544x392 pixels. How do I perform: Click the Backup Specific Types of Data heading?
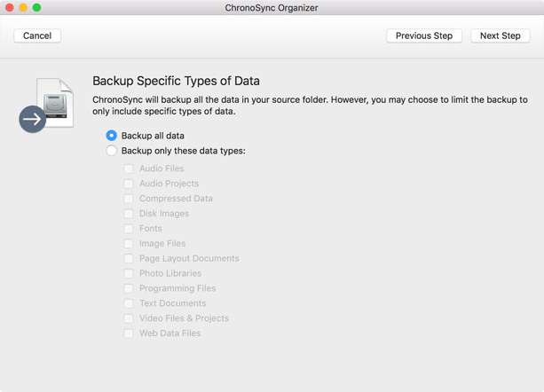click(x=176, y=81)
